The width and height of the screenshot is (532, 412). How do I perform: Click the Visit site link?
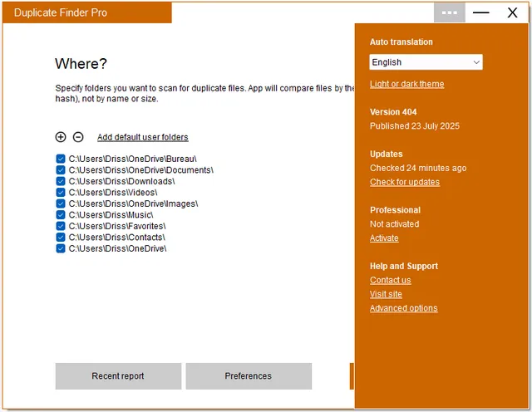click(386, 294)
